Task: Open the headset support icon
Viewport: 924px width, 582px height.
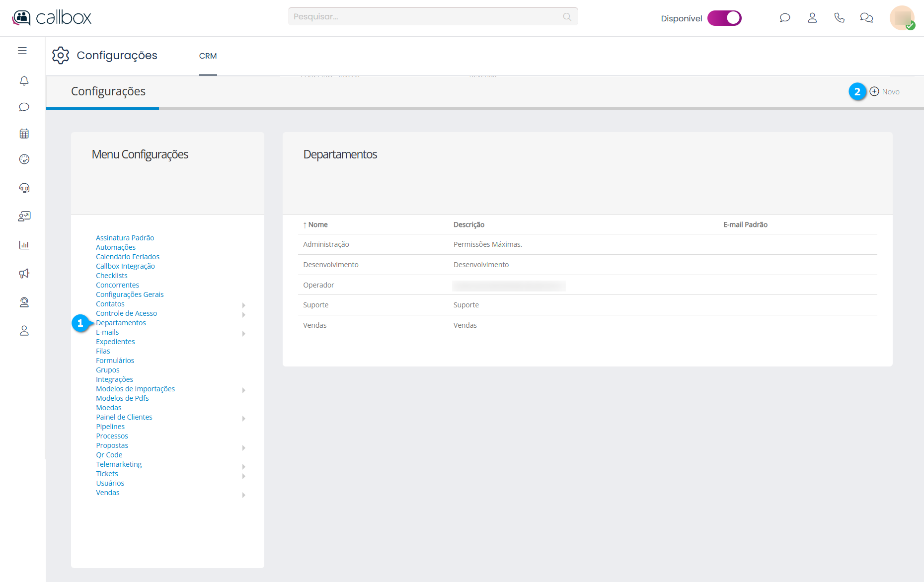Action: [24, 188]
